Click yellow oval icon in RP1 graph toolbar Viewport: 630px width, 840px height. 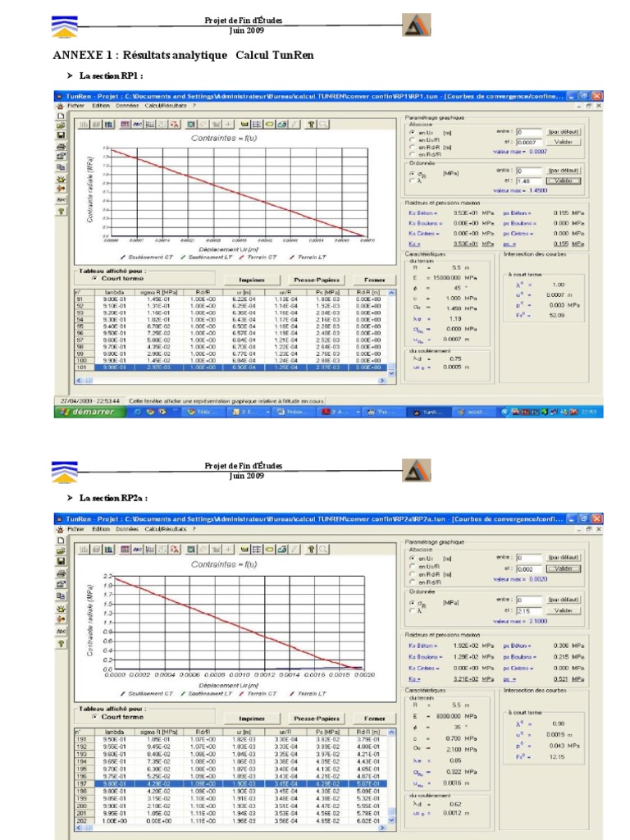(269, 125)
